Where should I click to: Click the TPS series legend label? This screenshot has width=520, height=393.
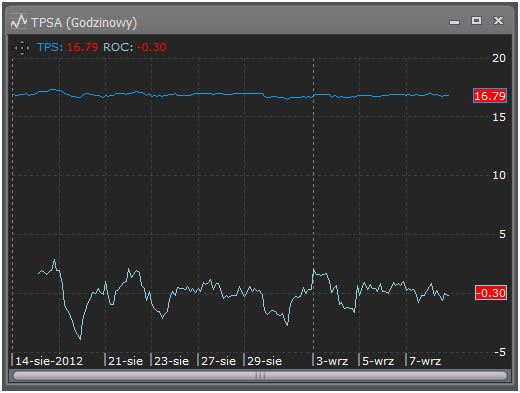click(50, 47)
